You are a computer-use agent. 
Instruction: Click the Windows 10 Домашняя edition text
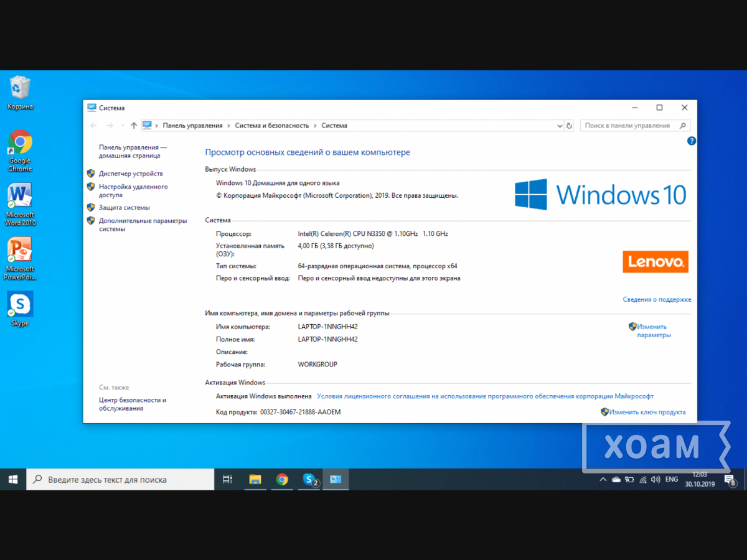click(278, 183)
